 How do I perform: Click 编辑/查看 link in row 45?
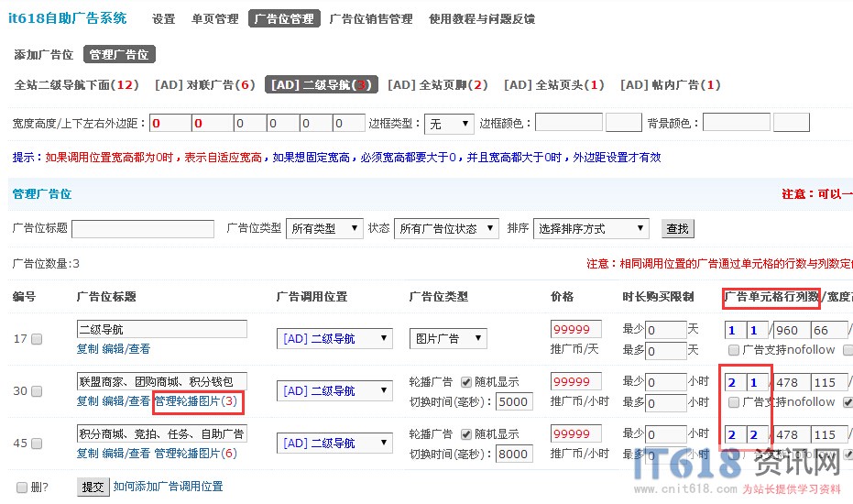(x=126, y=454)
